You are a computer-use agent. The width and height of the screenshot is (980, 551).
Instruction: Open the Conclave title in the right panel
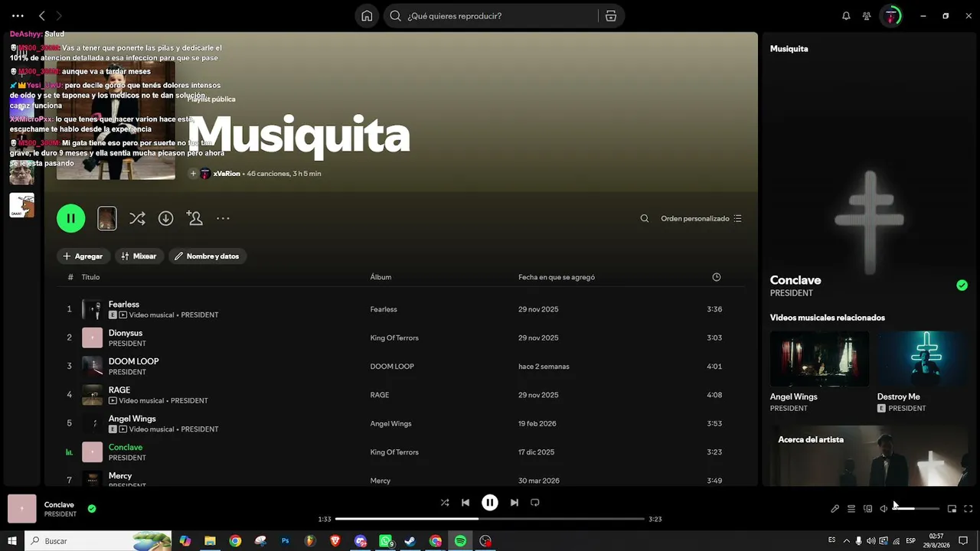(x=795, y=280)
